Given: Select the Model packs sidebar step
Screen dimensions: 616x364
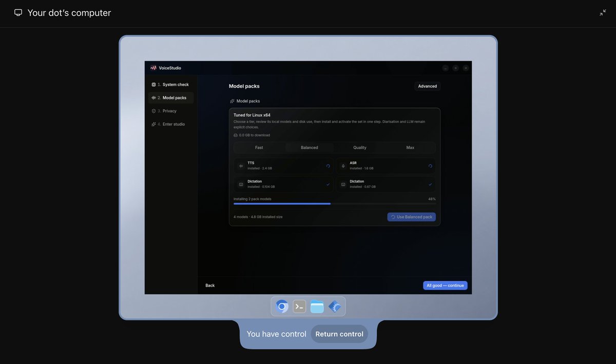Looking at the screenshot, I should [x=170, y=97].
